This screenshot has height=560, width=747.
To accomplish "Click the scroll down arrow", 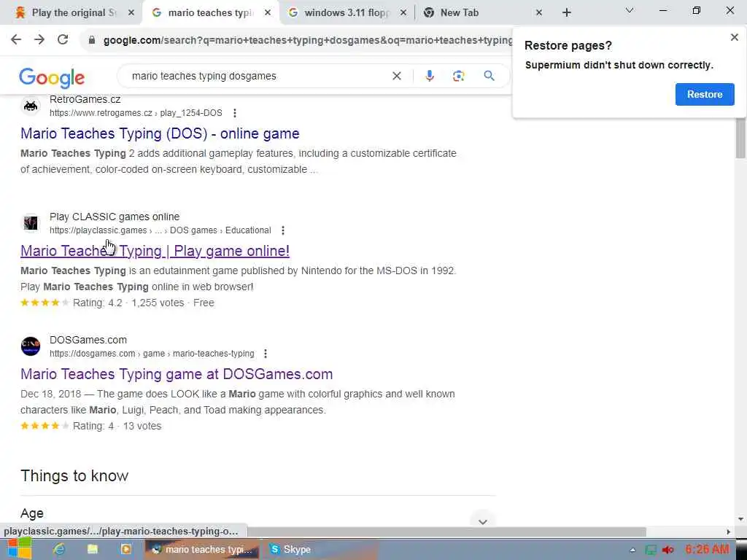I will coord(740,519).
